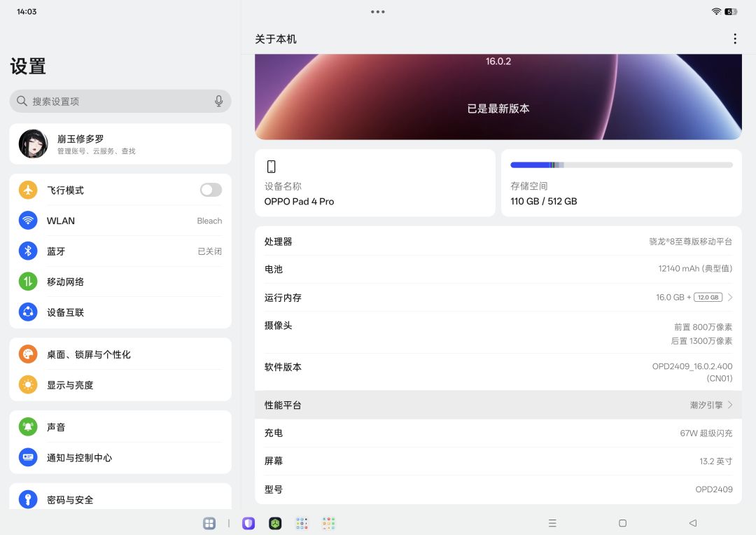756x535 pixels.
Task: Open 桌面、锁屏与个性化 settings
Action: point(120,354)
